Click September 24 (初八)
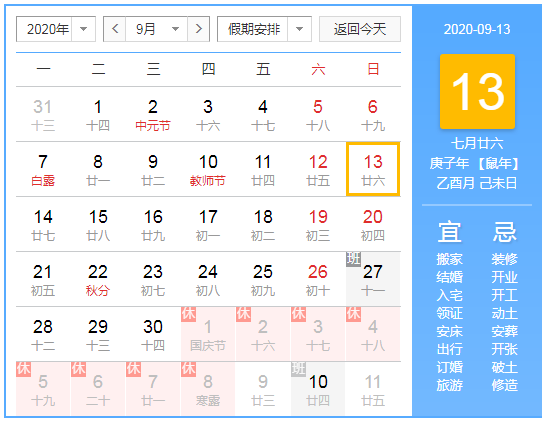Image resolution: width=547 pixels, height=423 pixels. pos(208,279)
